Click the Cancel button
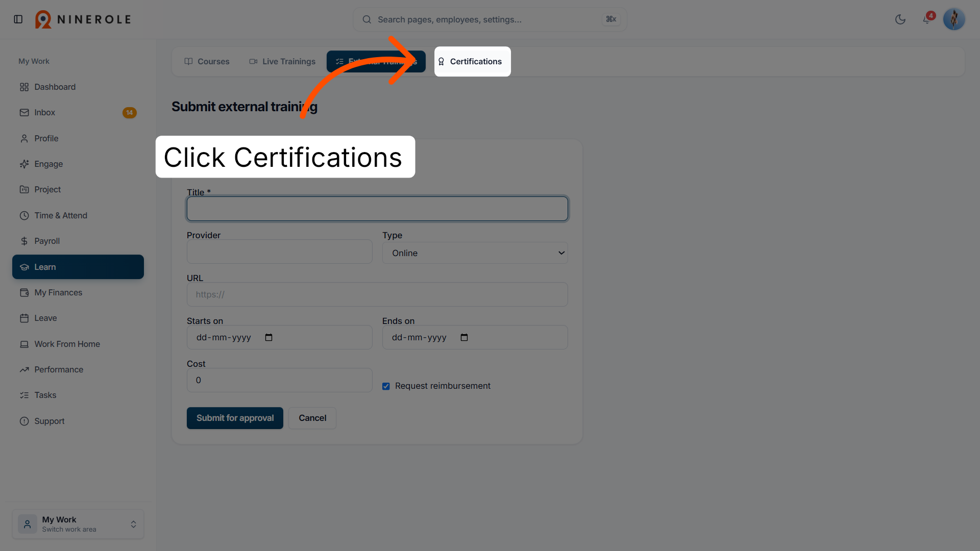This screenshot has height=551, width=980. pos(312,418)
